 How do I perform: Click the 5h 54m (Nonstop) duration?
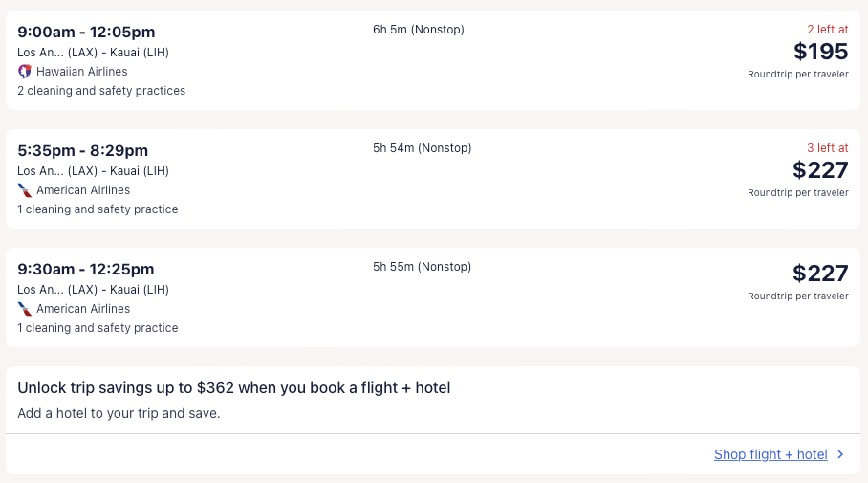[422, 148]
